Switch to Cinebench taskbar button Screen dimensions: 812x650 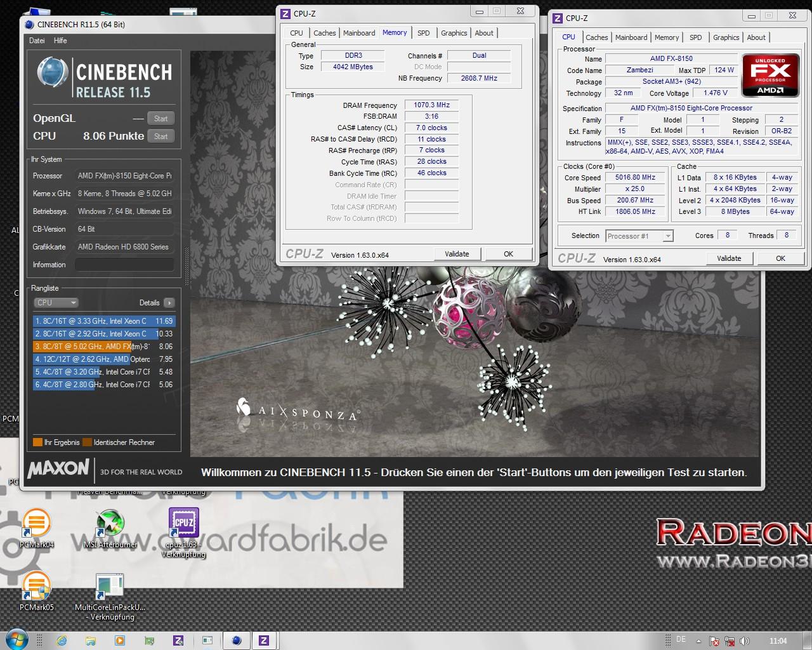pyautogui.click(x=236, y=640)
